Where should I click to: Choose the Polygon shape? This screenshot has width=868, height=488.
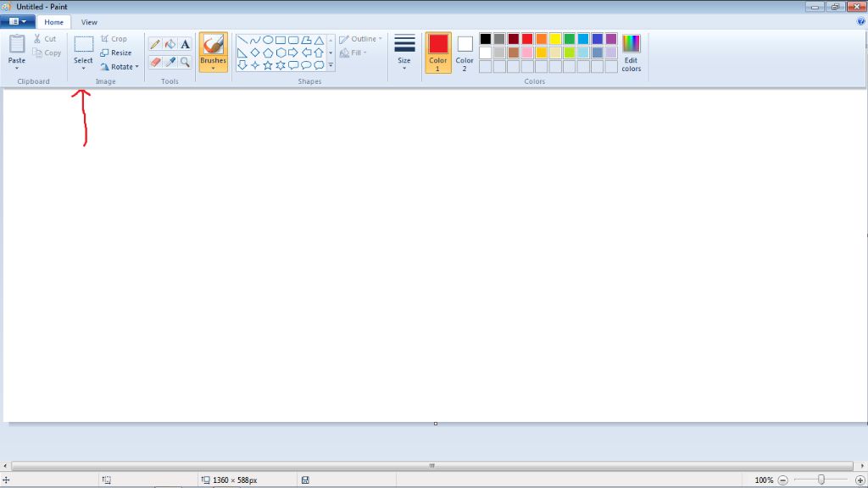click(306, 40)
